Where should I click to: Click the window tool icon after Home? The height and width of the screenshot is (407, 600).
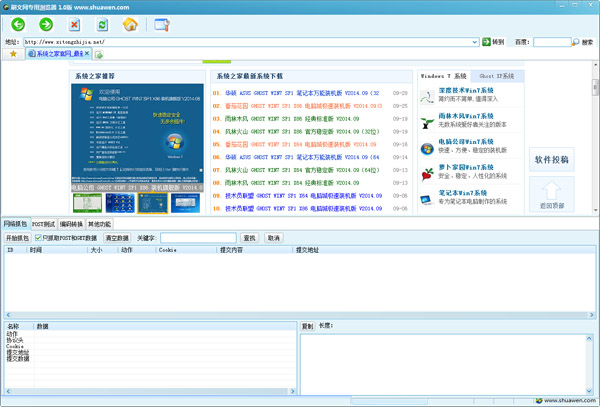[162, 23]
